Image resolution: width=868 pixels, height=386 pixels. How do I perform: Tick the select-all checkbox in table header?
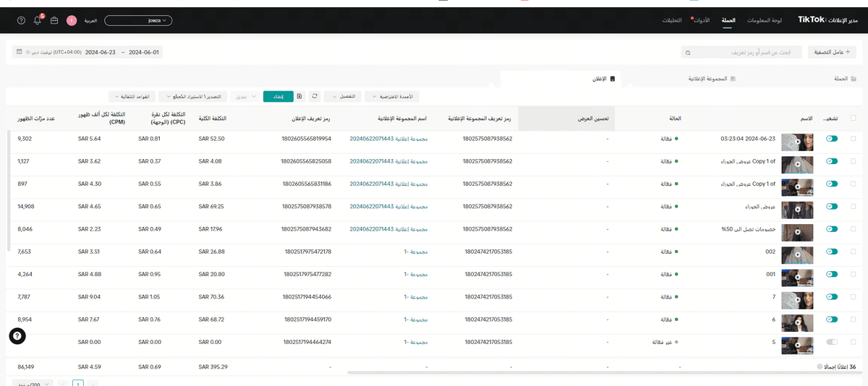coord(853,118)
